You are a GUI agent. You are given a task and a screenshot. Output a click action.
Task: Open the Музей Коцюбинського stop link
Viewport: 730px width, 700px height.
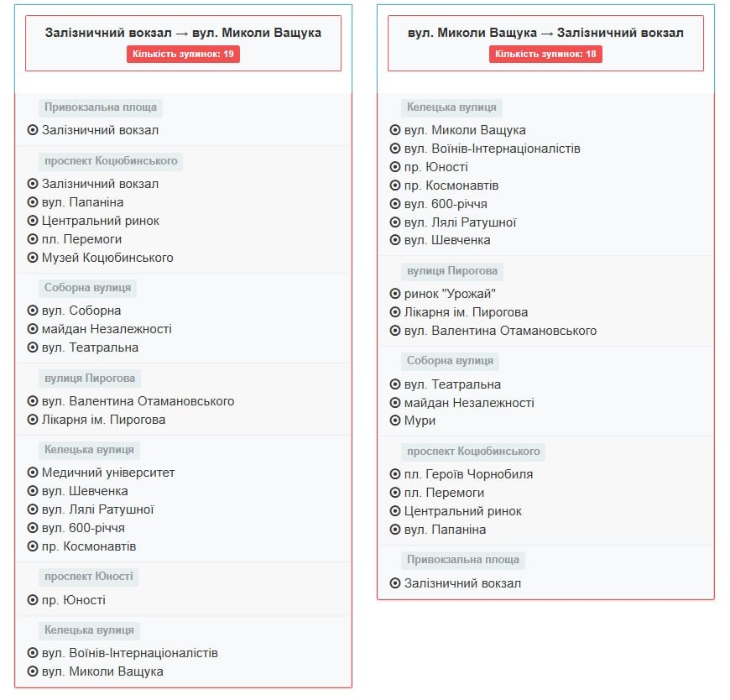[107, 258]
